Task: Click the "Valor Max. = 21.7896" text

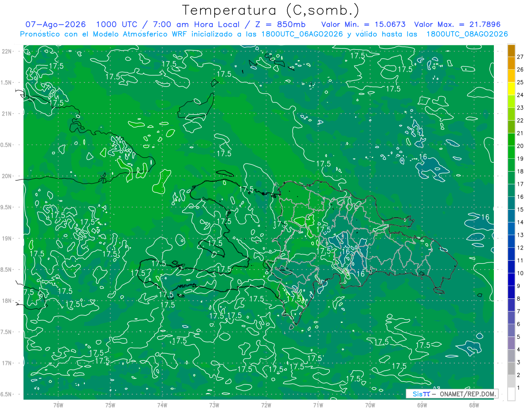Action: pos(457,24)
